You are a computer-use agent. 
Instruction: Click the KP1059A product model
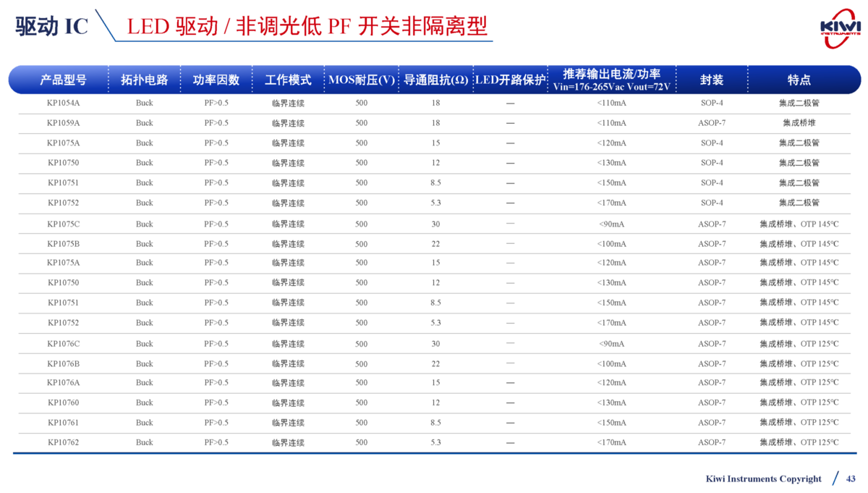[x=63, y=123]
